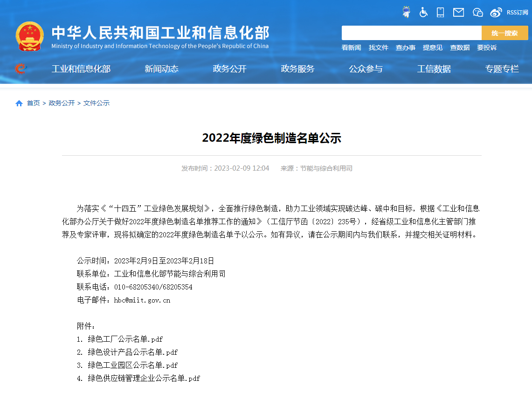Open 专题专栏 nav menu
532x393 pixels.
[502, 69]
